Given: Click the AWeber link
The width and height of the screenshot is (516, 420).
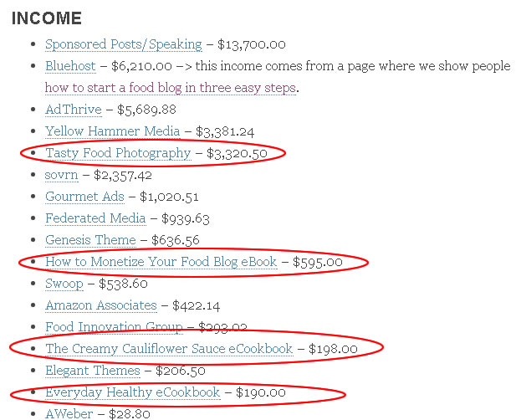Looking at the screenshot, I should (x=67, y=413).
